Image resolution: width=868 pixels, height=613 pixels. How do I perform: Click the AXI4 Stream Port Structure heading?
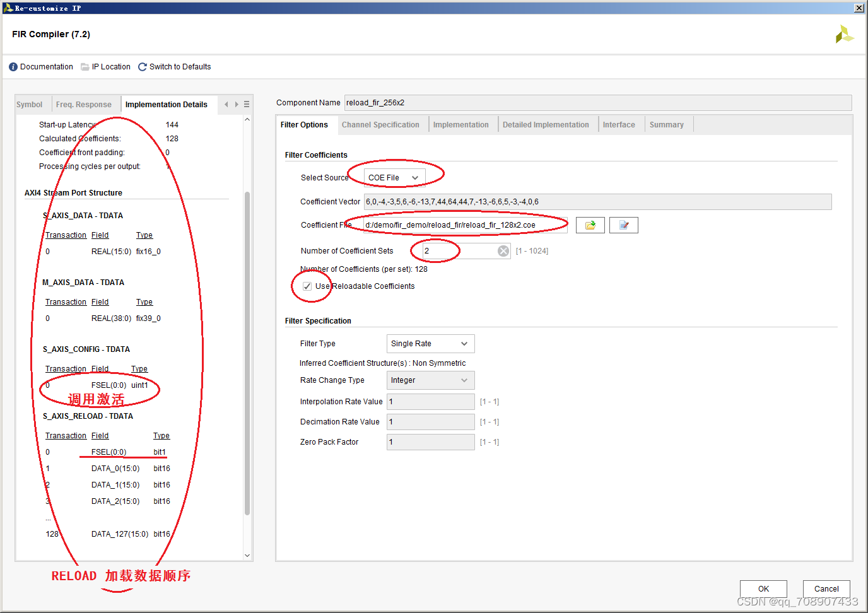(73, 193)
